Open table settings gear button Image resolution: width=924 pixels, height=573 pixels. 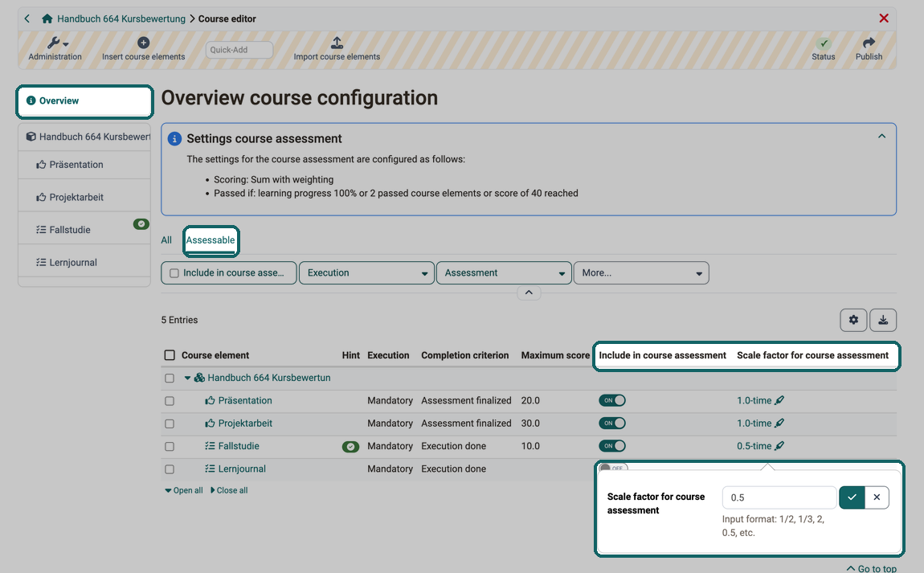click(853, 320)
